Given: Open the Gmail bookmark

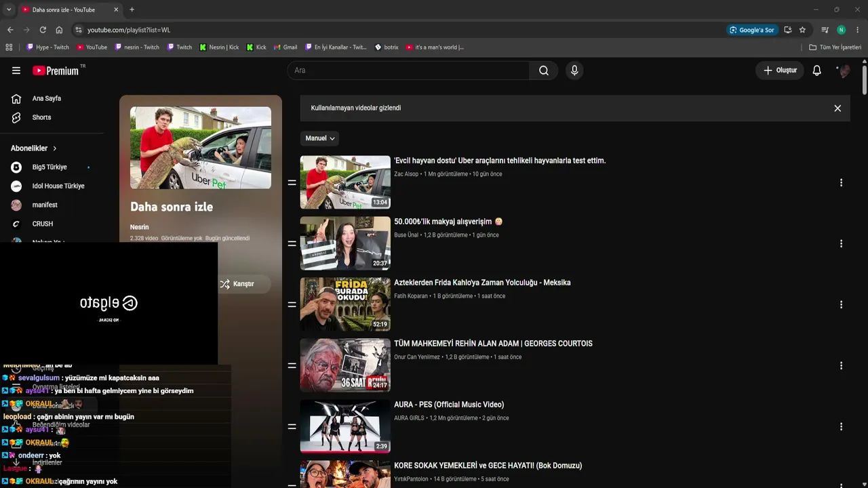Looking at the screenshot, I should [x=285, y=47].
